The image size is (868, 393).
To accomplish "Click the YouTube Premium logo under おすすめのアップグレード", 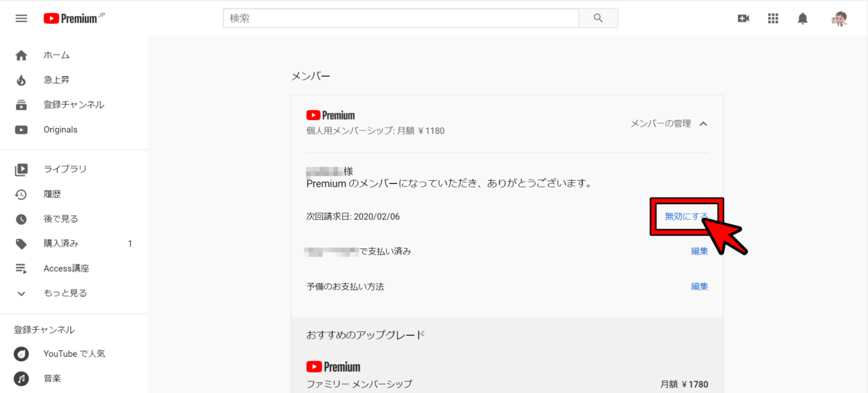I will click(x=333, y=367).
